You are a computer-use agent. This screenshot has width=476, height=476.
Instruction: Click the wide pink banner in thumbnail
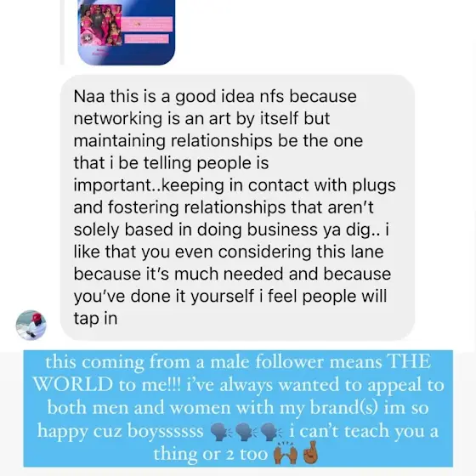tap(147, 25)
